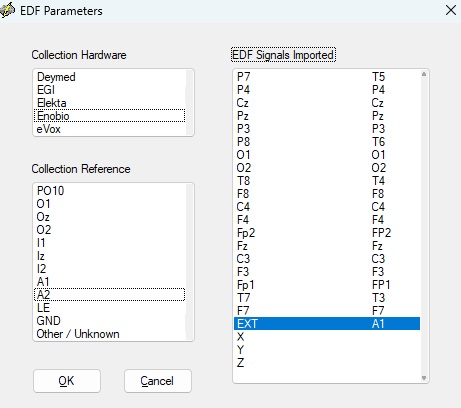Select the Fp2 signal row
The width and height of the screenshot is (461, 408).
pyautogui.click(x=327, y=233)
